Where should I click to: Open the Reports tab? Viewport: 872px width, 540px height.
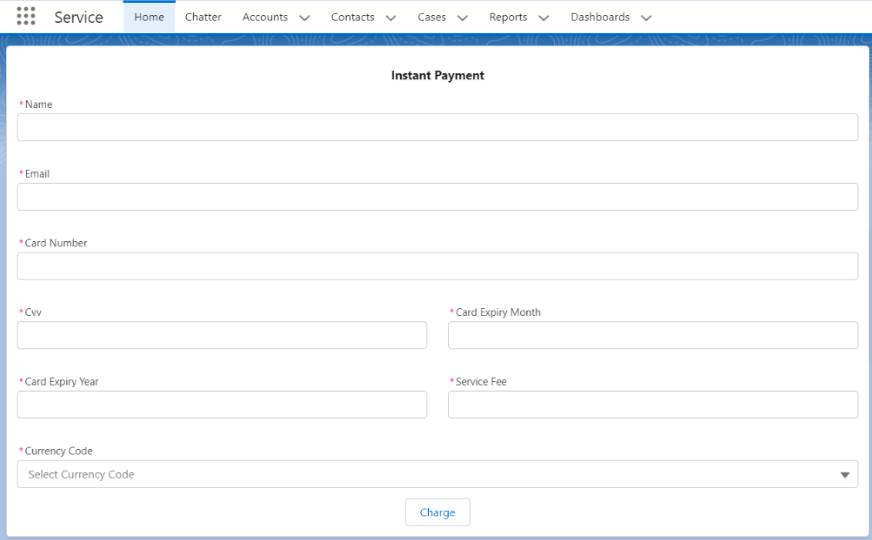point(508,17)
